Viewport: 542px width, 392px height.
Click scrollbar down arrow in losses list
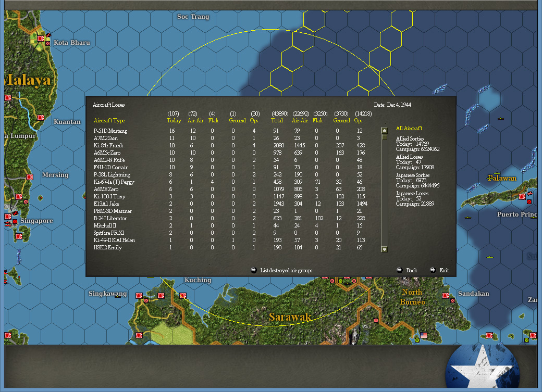pos(385,249)
